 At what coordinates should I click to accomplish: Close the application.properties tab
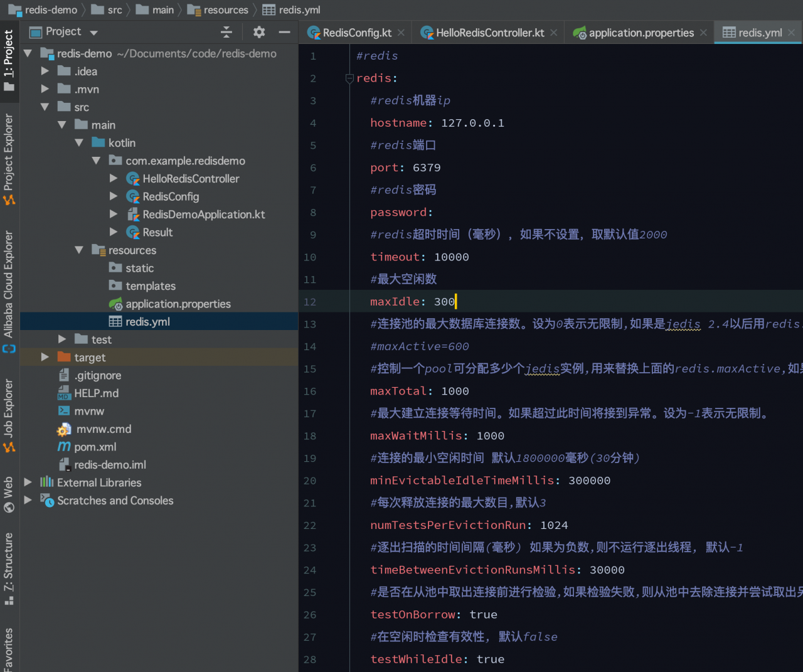pos(703,33)
